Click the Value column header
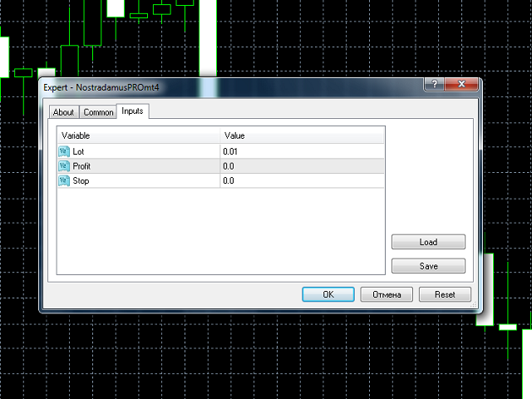Screen dimensions: 532x399 point(302,135)
